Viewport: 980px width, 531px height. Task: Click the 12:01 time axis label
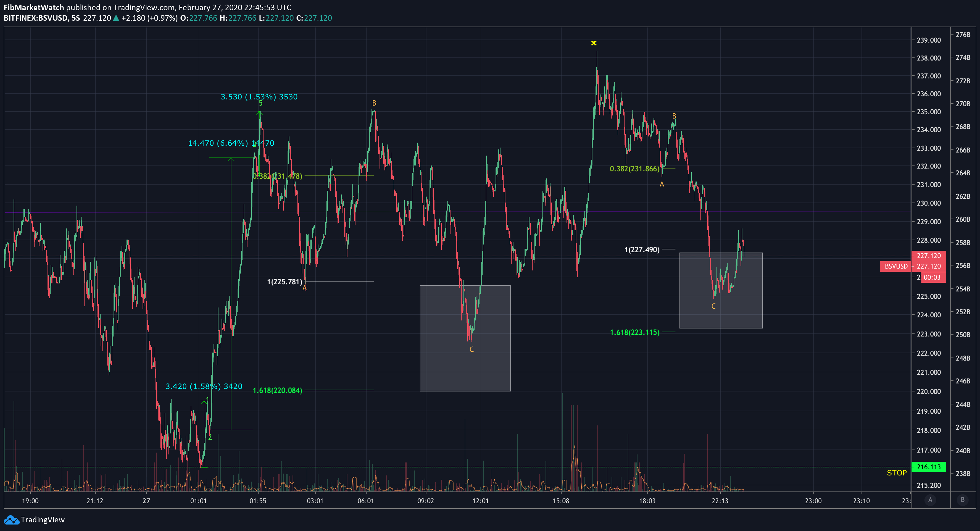click(480, 500)
